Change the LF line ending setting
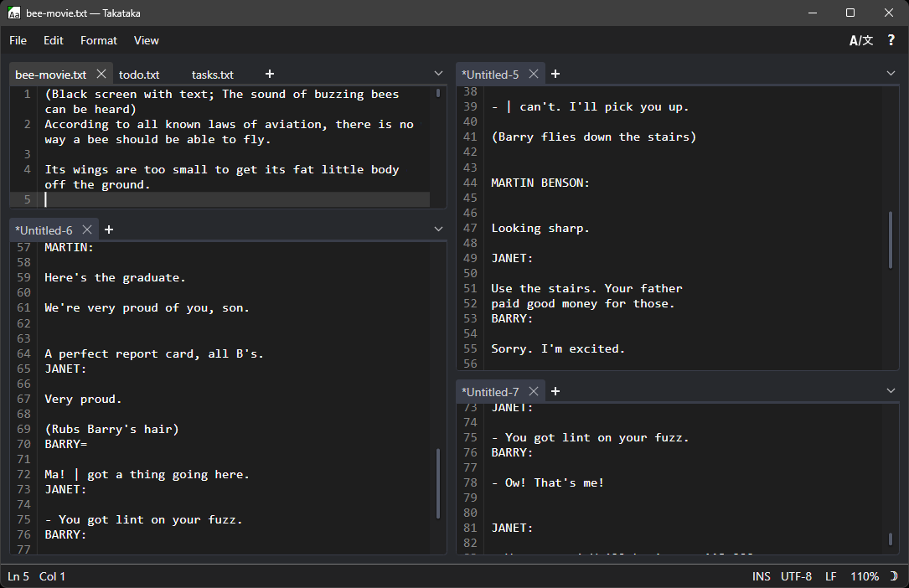Viewport: 909px width, 588px height. pyautogui.click(x=831, y=576)
